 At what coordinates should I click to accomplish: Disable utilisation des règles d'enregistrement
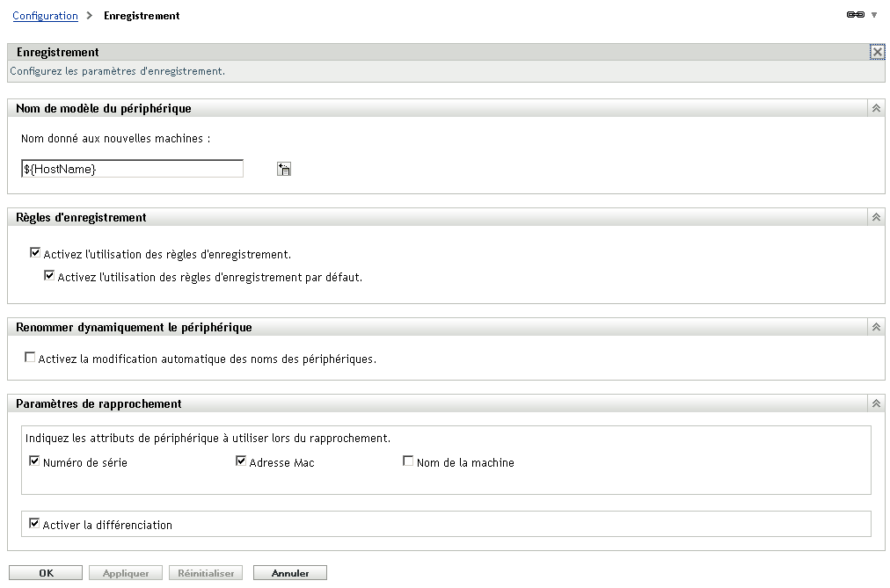[35, 252]
